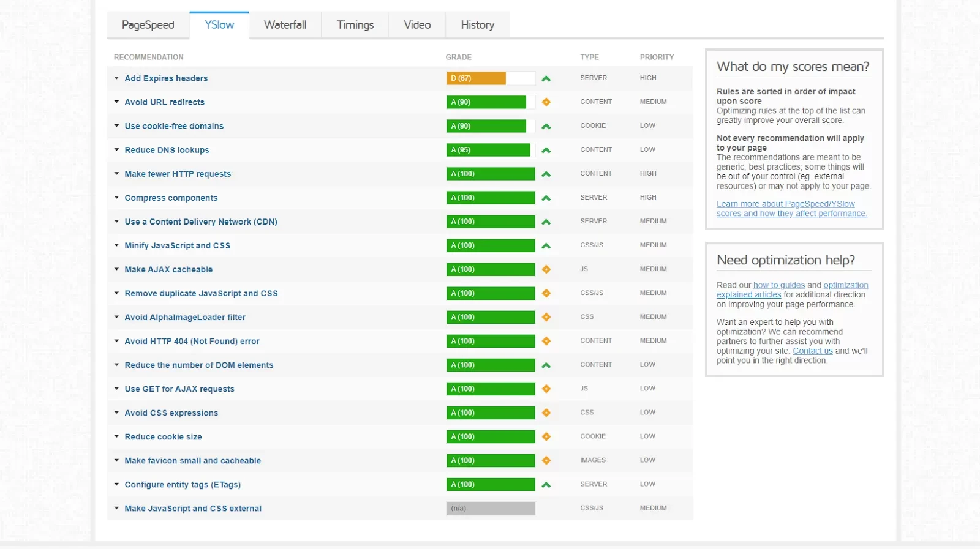This screenshot has width=980, height=549.
Task: Click green arrow icon for Compress components
Action: (546, 198)
